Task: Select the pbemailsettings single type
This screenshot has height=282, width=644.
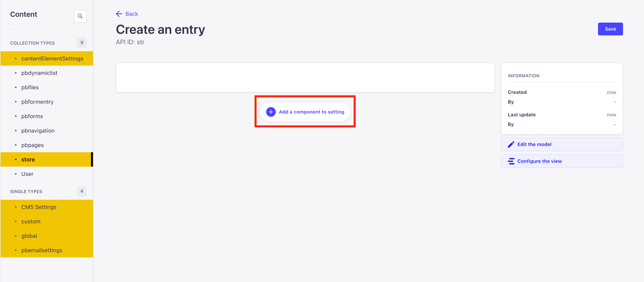Action: (42, 250)
